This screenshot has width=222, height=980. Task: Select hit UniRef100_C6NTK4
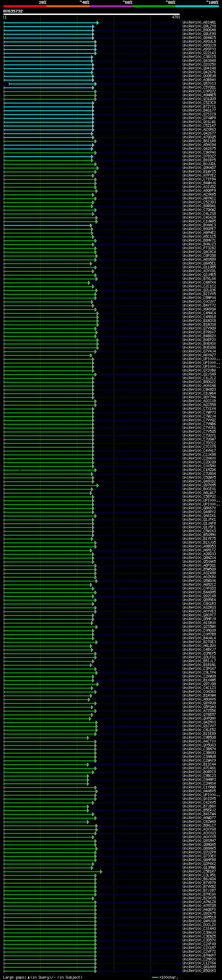point(199,282)
